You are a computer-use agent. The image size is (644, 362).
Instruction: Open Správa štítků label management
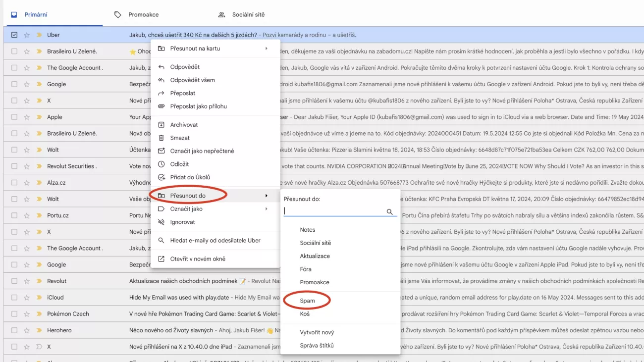pyautogui.click(x=317, y=346)
